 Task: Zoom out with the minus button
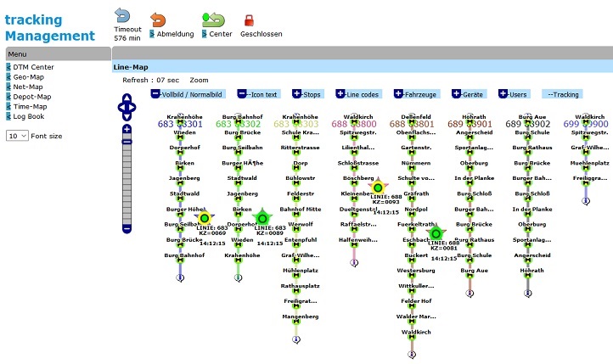pos(127,228)
